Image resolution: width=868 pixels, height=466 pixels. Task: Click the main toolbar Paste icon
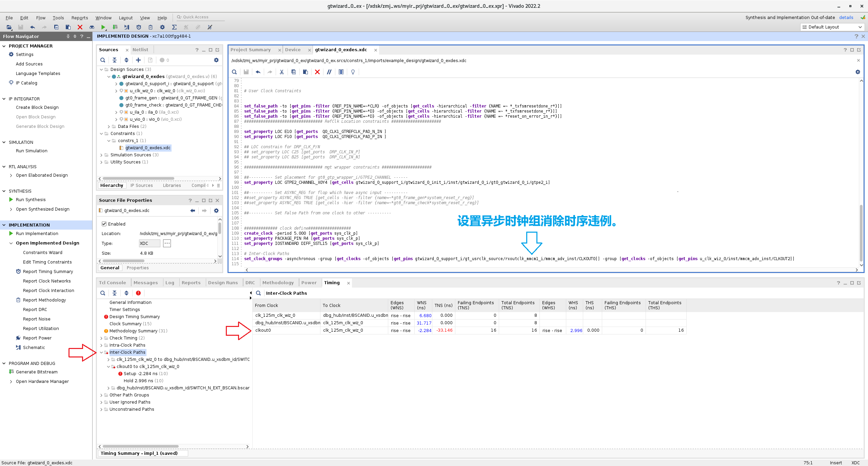(x=68, y=27)
